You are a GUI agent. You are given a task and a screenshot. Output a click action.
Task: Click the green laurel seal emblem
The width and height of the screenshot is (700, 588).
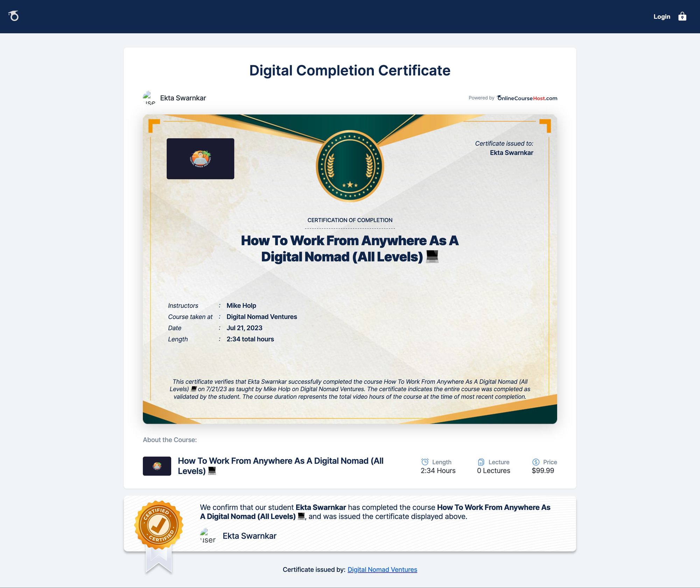click(x=350, y=166)
